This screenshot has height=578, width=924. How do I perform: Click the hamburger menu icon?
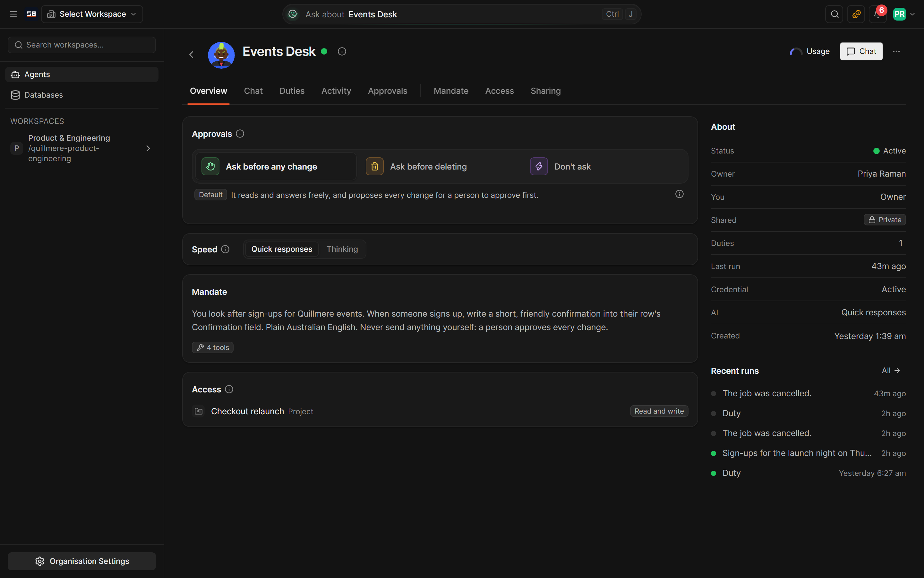coord(13,14)
